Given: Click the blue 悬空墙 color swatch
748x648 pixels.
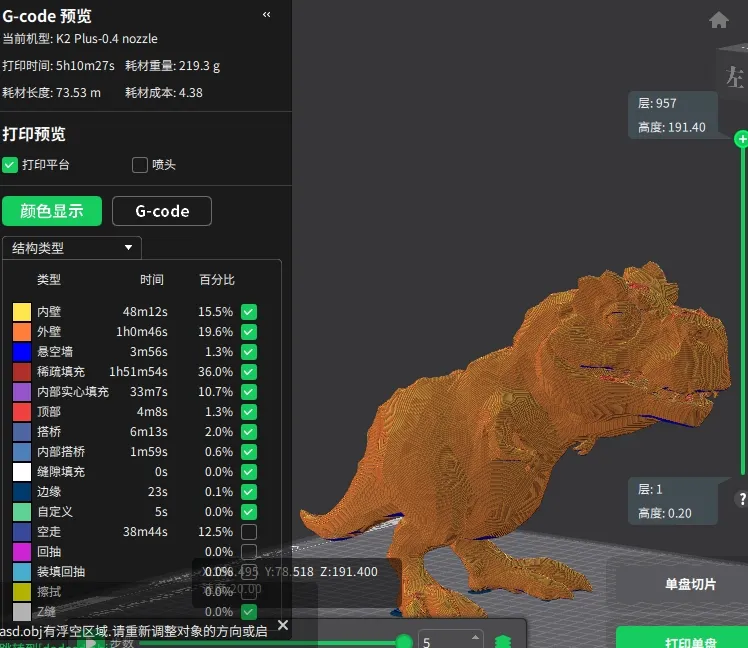Looking at the screenshot, I should (x=22, y=352).
